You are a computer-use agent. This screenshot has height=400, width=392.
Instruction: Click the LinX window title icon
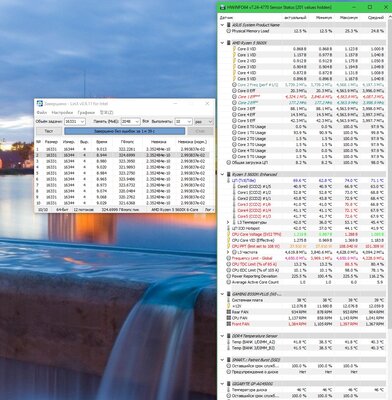coord(40,103)
